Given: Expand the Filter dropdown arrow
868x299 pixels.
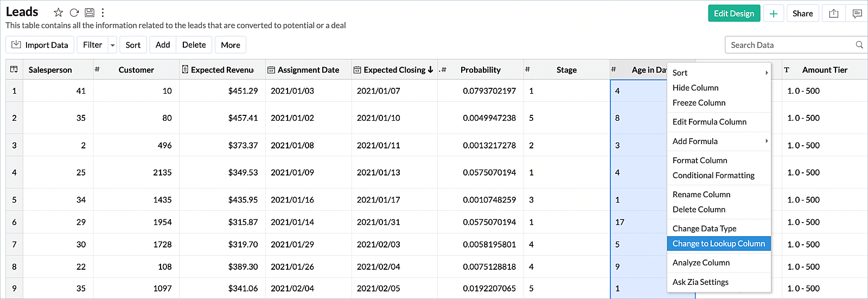Looking at the screenshot, I should [x=112, y=45].
